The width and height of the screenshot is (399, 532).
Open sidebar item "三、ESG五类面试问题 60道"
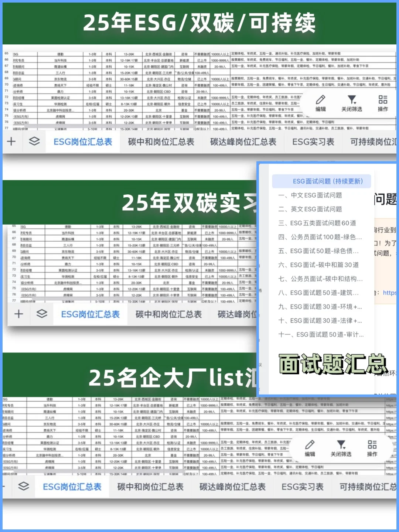pos(317,223)
